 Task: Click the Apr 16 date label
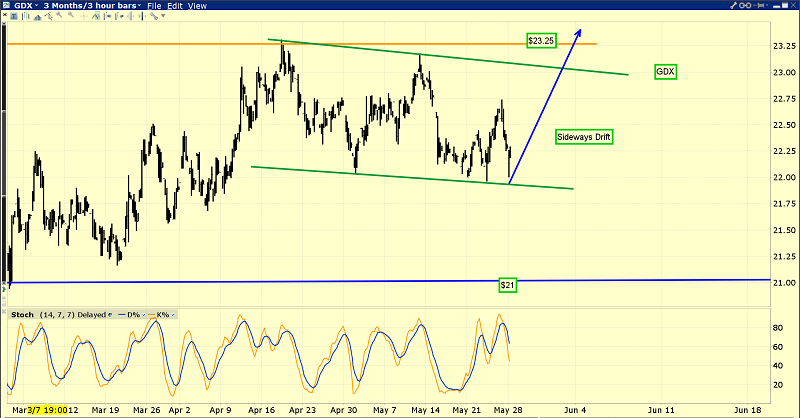coord(261,410)
